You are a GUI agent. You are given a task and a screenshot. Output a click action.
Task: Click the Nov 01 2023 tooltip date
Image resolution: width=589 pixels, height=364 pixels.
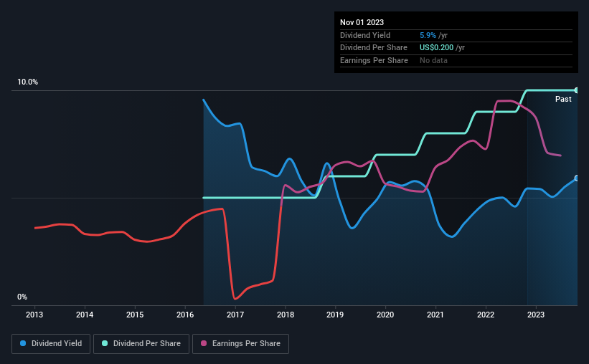[x=362, y=22]
